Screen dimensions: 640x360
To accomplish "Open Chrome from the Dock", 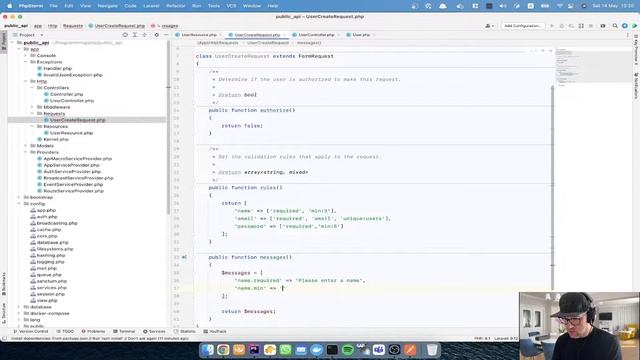I will pyautogui.click(x=223, y=350).
